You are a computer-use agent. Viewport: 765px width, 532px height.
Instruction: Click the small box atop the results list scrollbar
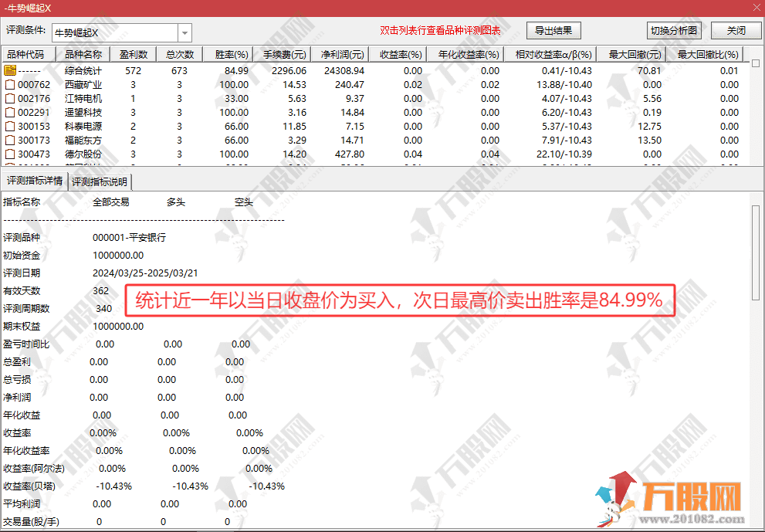(x=756, y=63)
